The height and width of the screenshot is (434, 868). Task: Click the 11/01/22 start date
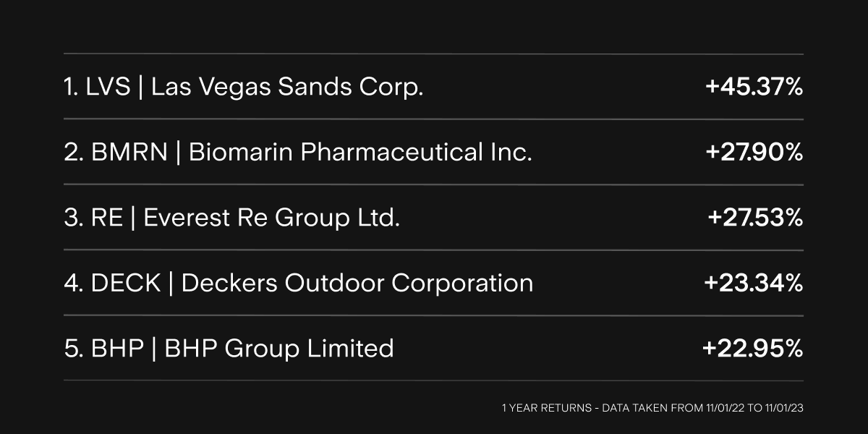pos(726,409)
